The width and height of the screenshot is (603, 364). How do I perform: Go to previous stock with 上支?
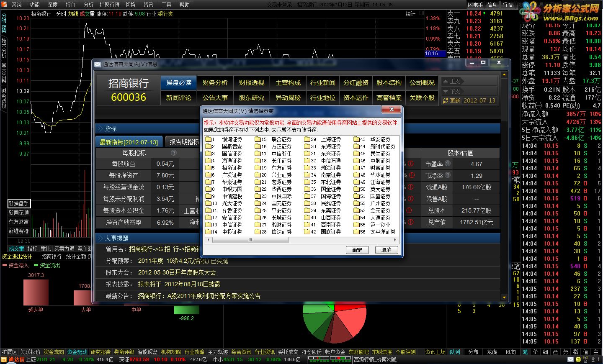pyautogui.click(x=452, y=81)
